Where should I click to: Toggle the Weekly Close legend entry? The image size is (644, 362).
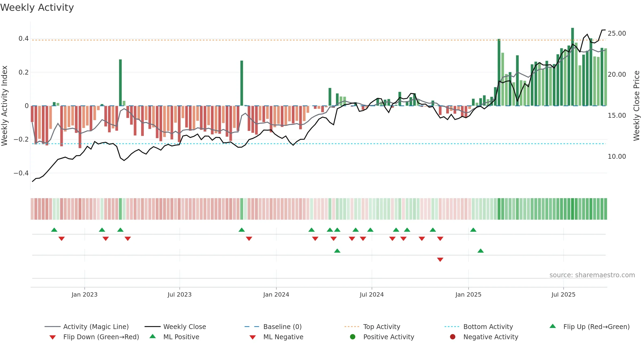click(x=175, y=327)
